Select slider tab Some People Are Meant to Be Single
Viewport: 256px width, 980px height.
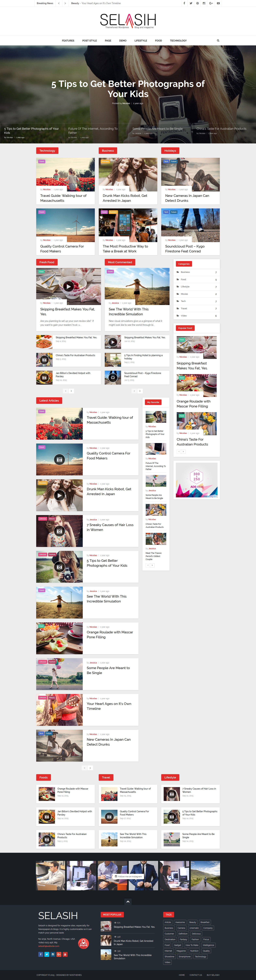(160, 133)
